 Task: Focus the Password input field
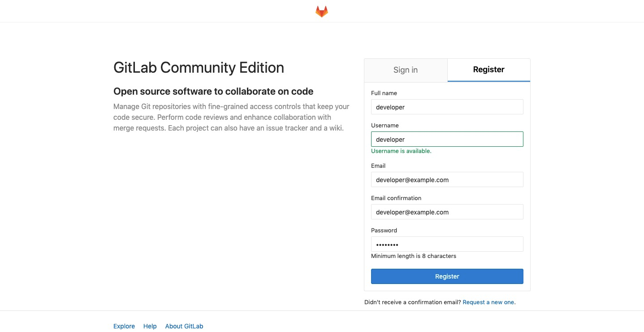coord(447,245)
